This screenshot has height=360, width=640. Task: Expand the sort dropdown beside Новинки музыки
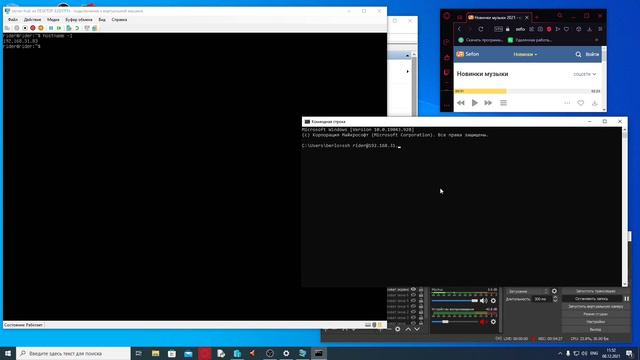coord(584,74)
